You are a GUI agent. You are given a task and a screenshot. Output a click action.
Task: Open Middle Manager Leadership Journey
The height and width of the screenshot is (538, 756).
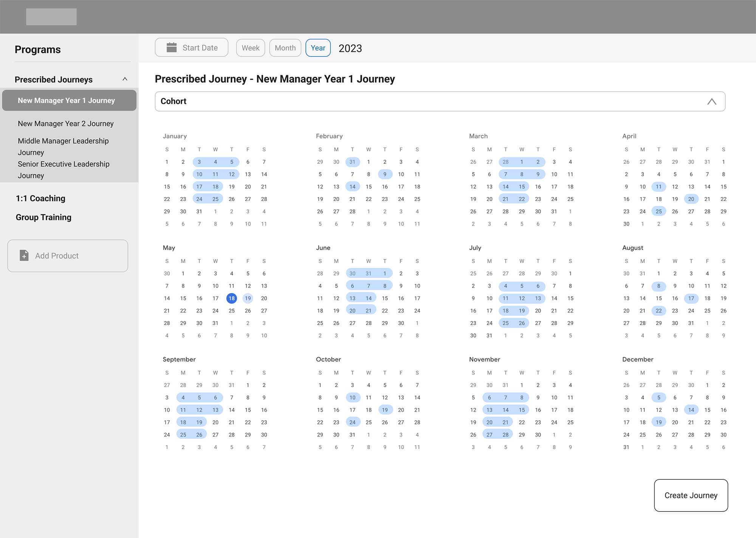tap(63, 146)
